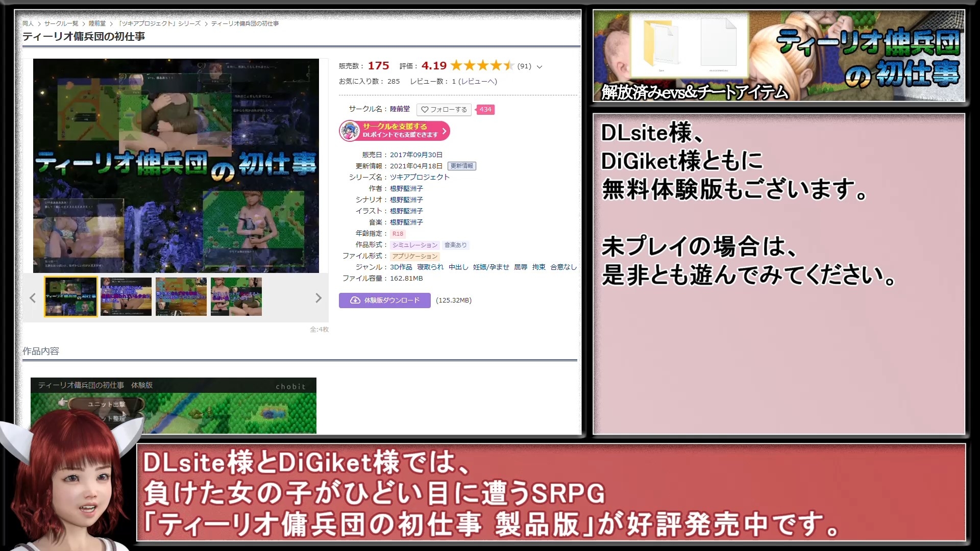
Task: Click the ティーリオ傭兵団の初仕事 breadcrumb text
Action: pos(245,23)
